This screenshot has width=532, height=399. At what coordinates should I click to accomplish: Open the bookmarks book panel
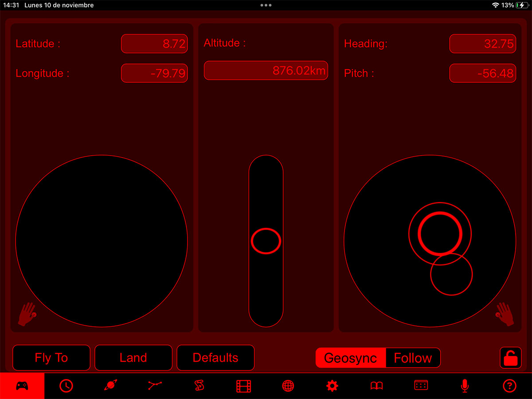point(376,385)
